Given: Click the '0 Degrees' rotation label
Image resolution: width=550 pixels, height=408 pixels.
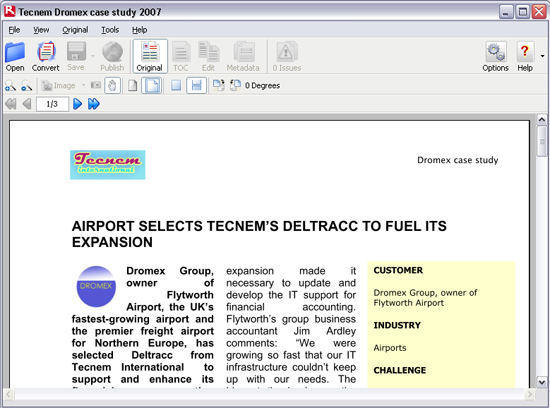Looking at the screenshot, I should (262, 86).
